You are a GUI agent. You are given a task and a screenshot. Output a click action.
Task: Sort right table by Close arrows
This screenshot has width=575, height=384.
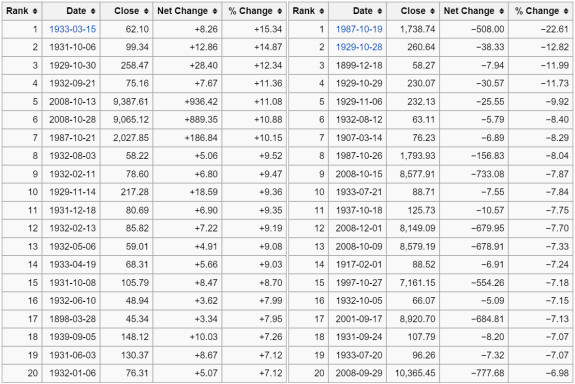coord(433,11)
